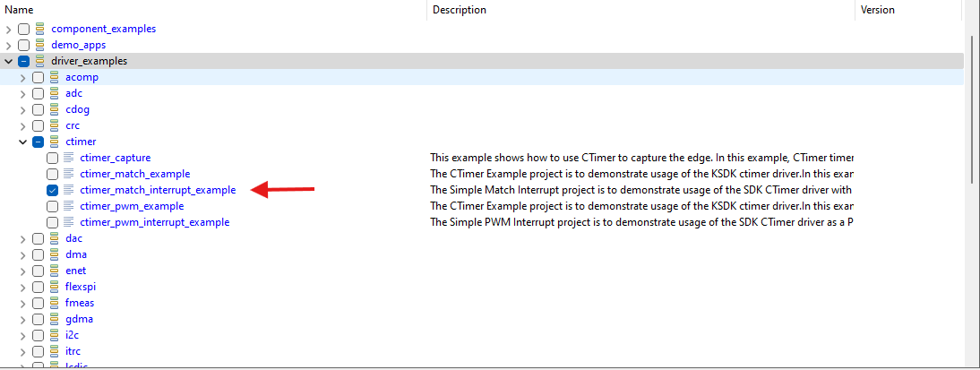Click the ctimer group stack icon
Screen dimensions: 980x370
coord(54,142)
